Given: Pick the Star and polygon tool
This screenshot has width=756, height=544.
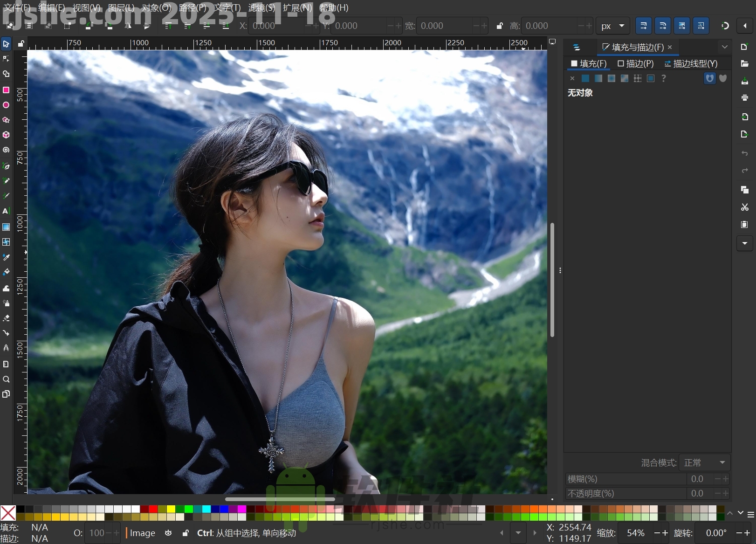Looking at the screenshot, I should (6, 120).
